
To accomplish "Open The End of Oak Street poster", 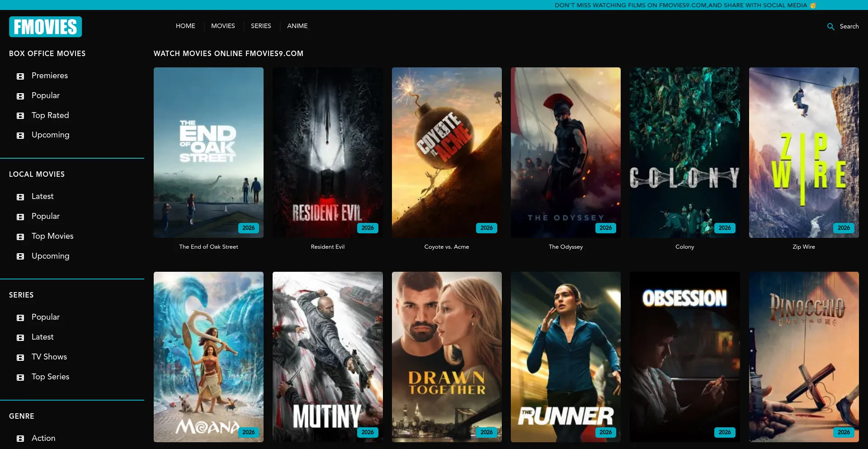I will pyautogui.click(x=208, y=152).
